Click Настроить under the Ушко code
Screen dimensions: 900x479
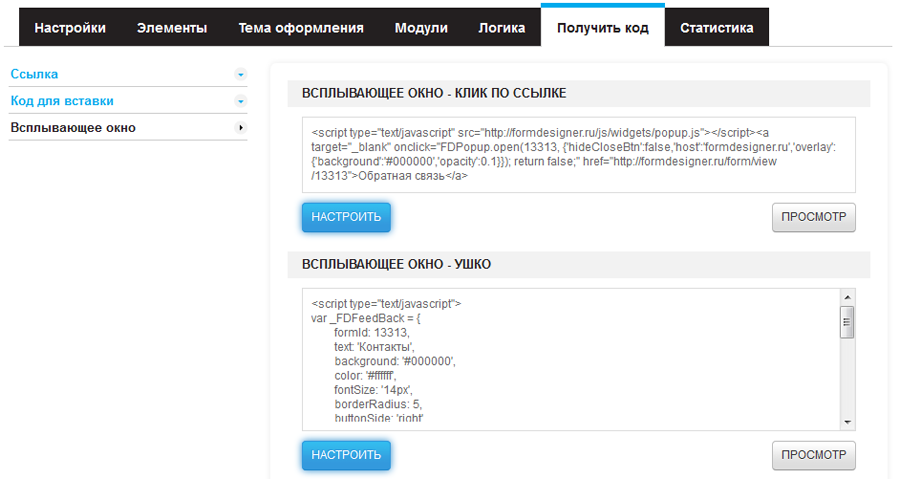pos(346,455)
